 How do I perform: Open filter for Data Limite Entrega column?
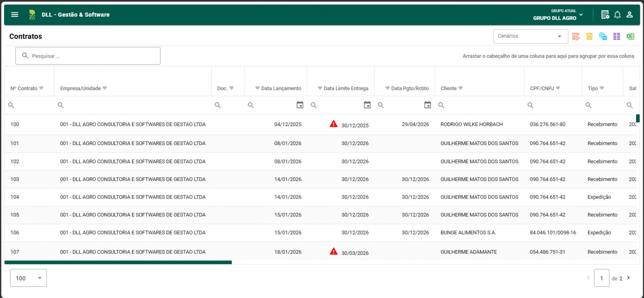(320, 88)
